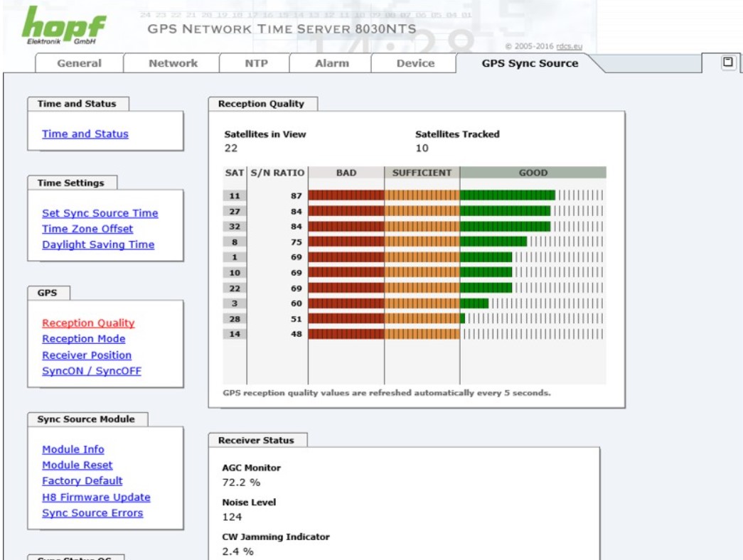
Task: Open the Receiver Position page
Action: click(87, 355)
